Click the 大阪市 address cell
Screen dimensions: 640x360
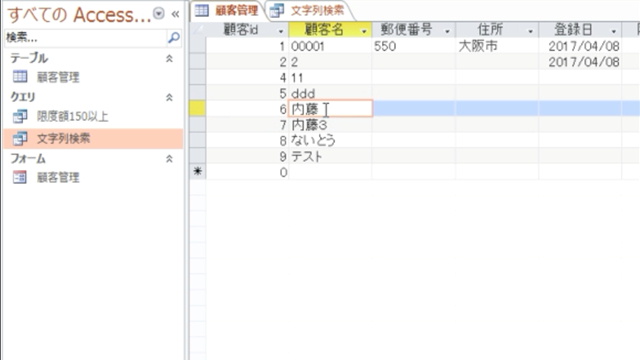(497, 46)
